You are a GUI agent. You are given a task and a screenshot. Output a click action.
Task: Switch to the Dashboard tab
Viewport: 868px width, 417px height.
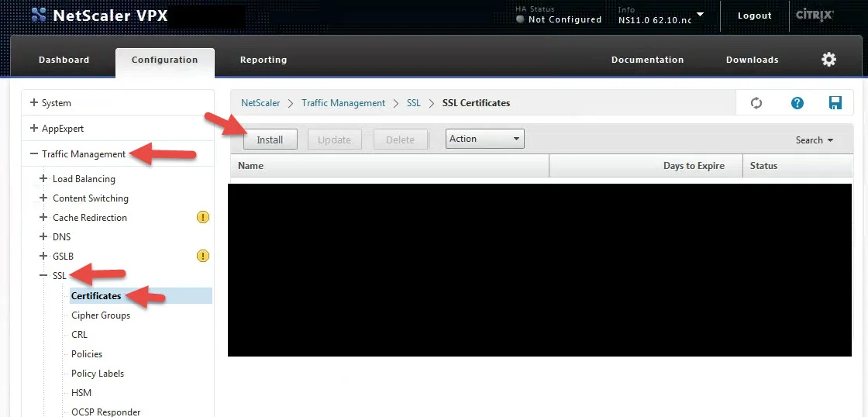64,60
